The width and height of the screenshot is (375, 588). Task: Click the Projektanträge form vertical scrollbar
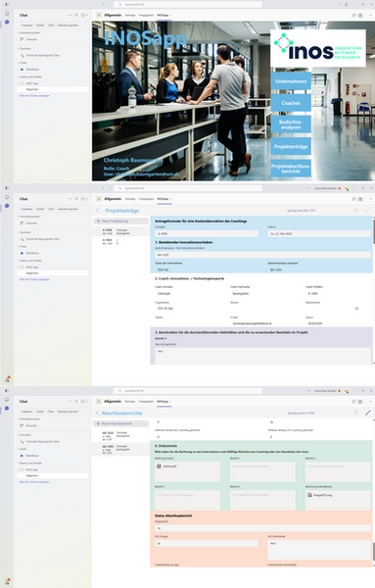click(x=373, y=230)
